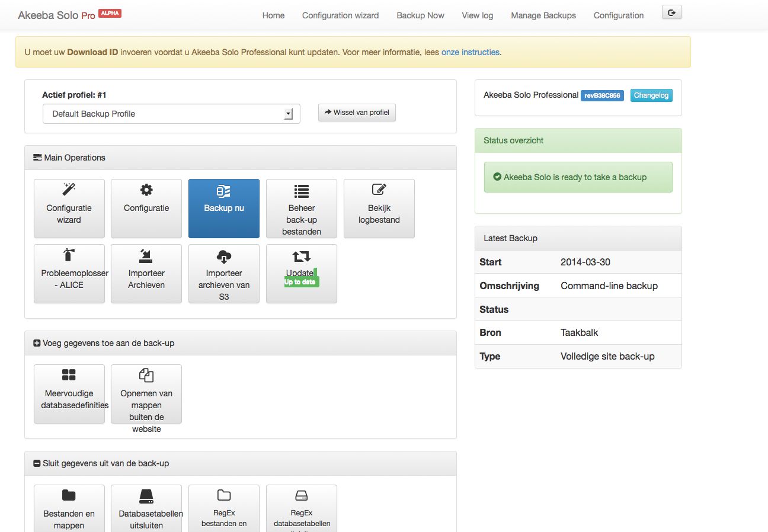Collapse Sluit gegevens uit van de back-up header
The width and height of the screenshot is (768, 532).
tap(241, 463)
